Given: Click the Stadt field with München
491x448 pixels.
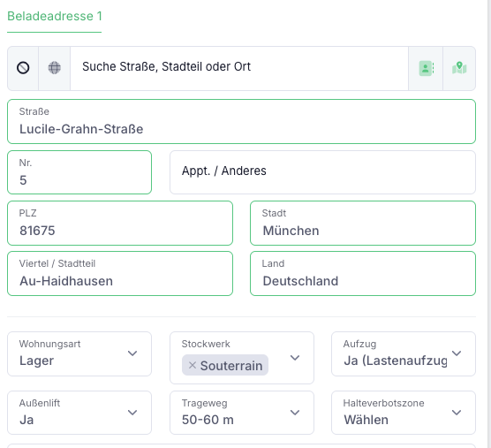Looking at the screenshot, I should pos(363,223).
